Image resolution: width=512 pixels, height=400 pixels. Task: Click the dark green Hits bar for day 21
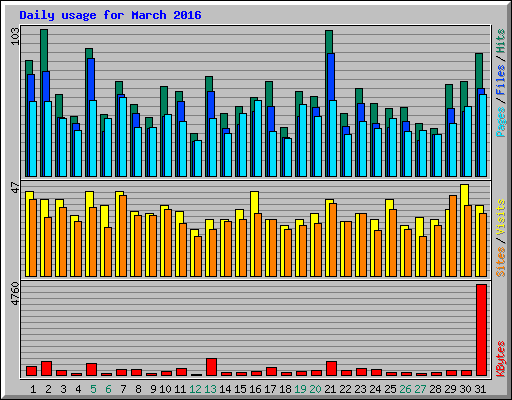329,42
